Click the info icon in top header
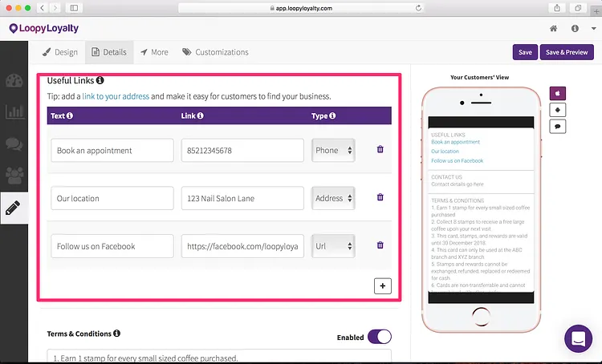 coord(575,28)
